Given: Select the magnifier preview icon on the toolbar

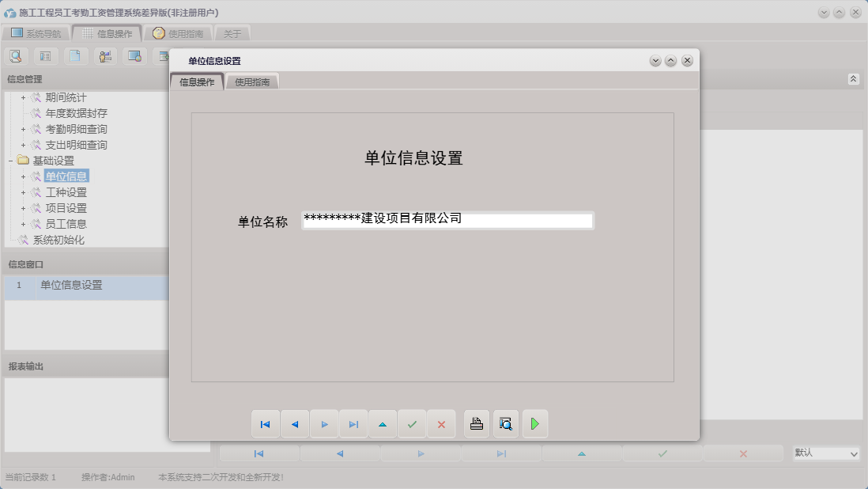Looking at the screenshot, I should [x=16, y=55].
